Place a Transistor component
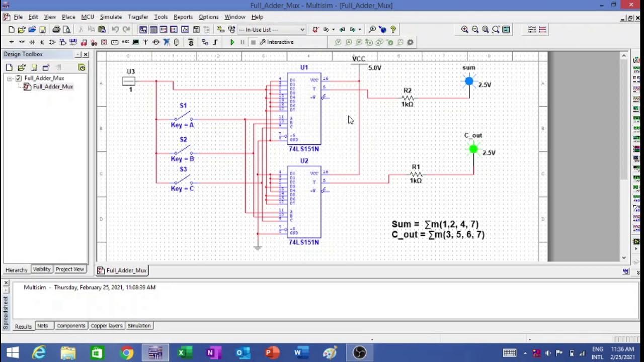 pos(42,42)
